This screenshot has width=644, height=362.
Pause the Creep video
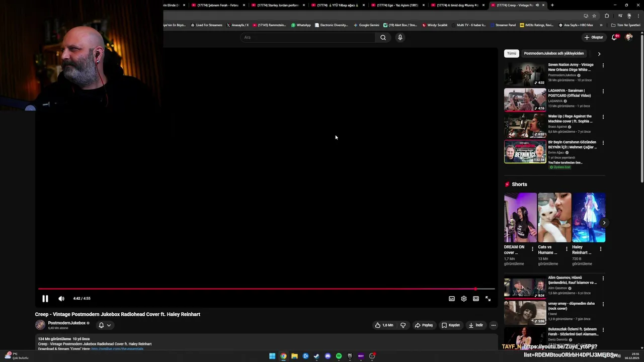[45, 299]
